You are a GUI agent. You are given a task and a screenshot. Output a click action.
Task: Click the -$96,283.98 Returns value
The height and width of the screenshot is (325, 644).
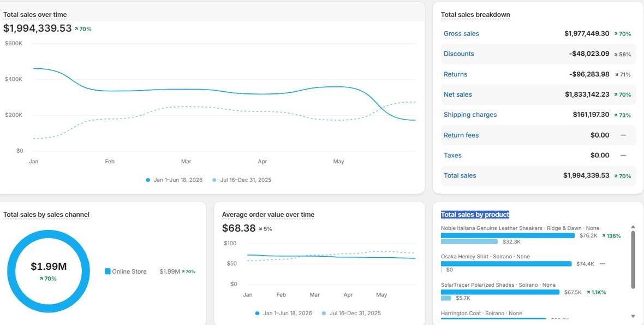pos(589,74)
